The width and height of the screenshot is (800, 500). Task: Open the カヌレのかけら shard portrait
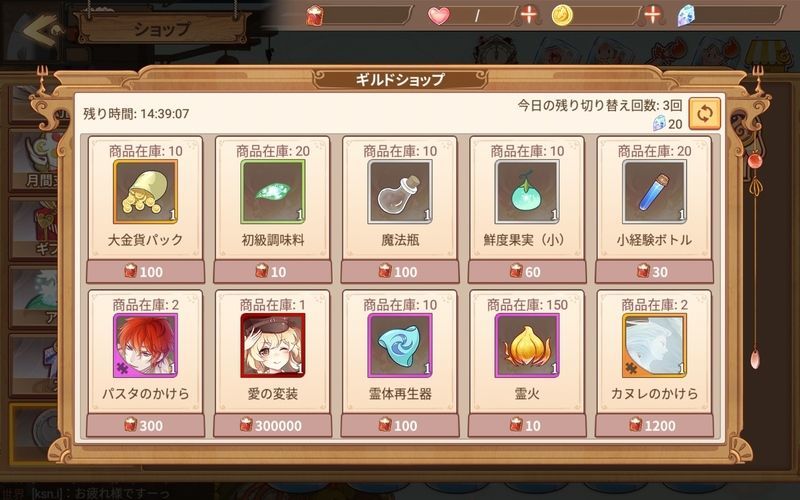click(655, 345)
